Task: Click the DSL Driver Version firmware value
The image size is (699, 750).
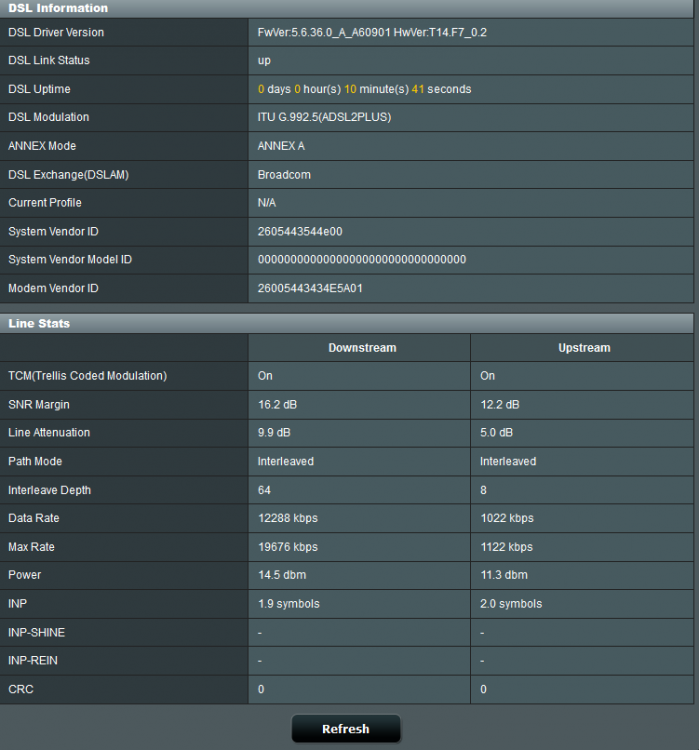Action: point(372,33)
